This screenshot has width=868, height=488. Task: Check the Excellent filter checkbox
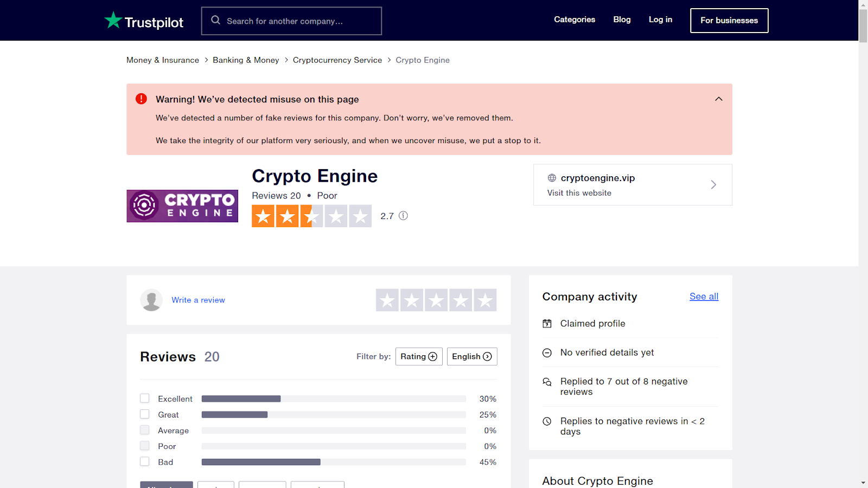[144, 399]
